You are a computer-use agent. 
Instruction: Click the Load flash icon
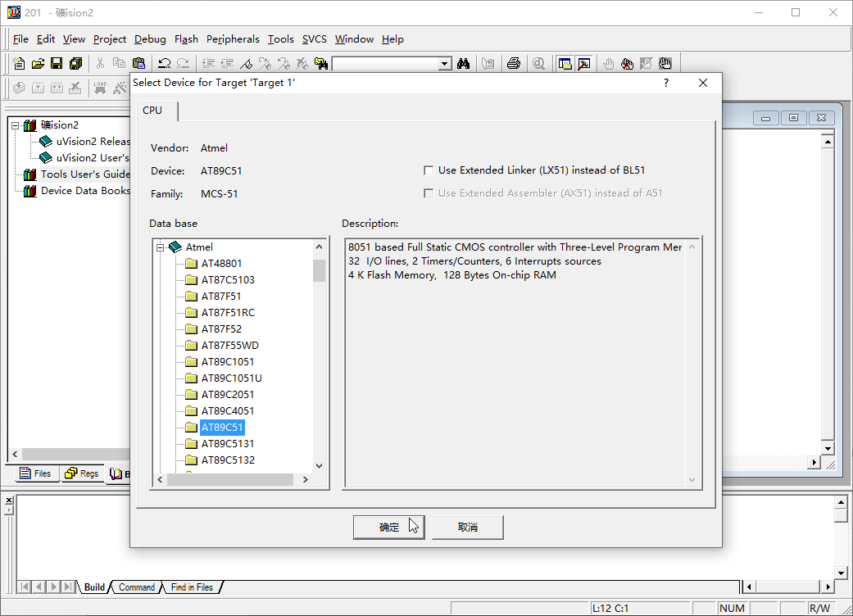tap(100, 88)
